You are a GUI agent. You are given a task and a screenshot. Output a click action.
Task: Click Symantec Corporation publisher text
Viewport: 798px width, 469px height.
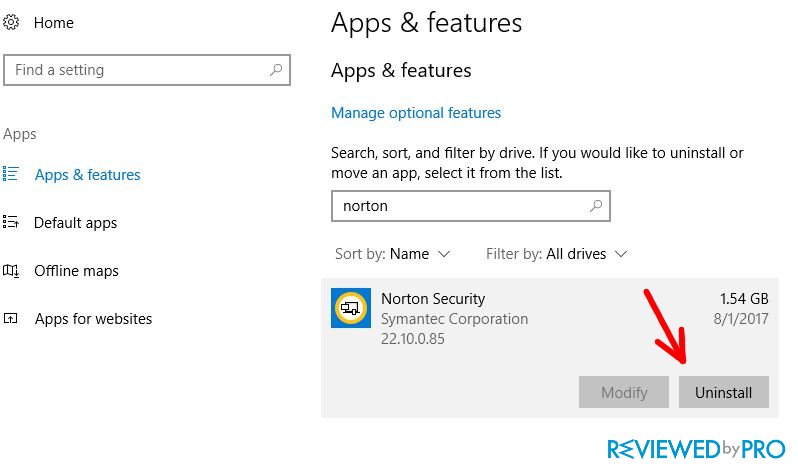454,319
